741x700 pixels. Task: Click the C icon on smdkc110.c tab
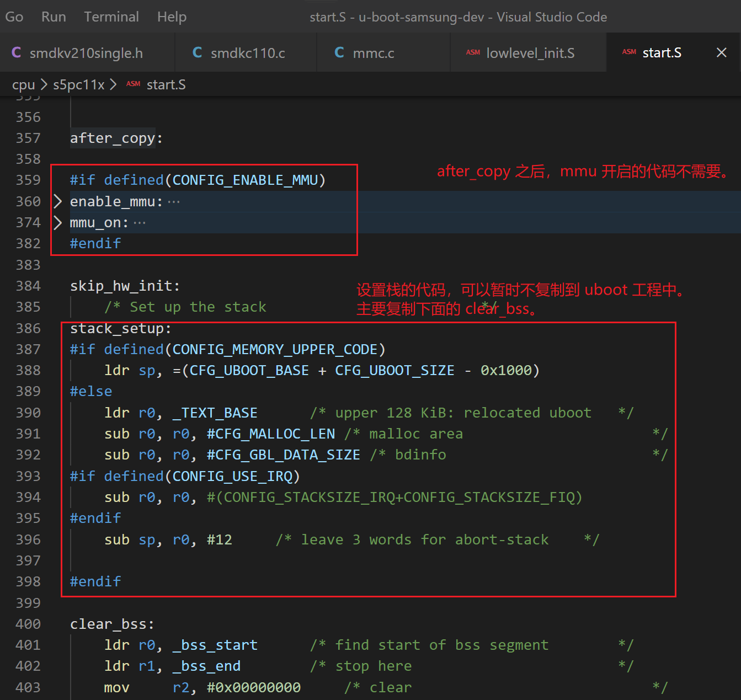coord(197,52)
